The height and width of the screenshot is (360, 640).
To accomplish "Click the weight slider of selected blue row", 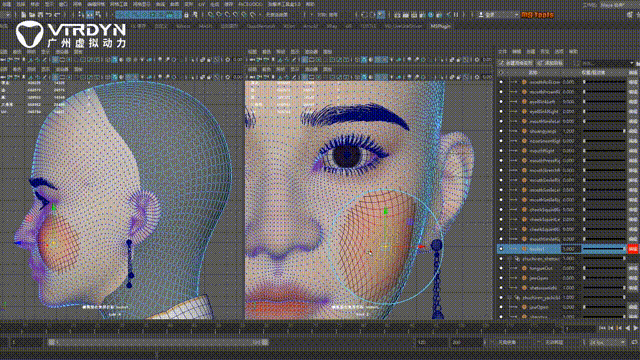I will pyautogui.click(x=604, y=249).
